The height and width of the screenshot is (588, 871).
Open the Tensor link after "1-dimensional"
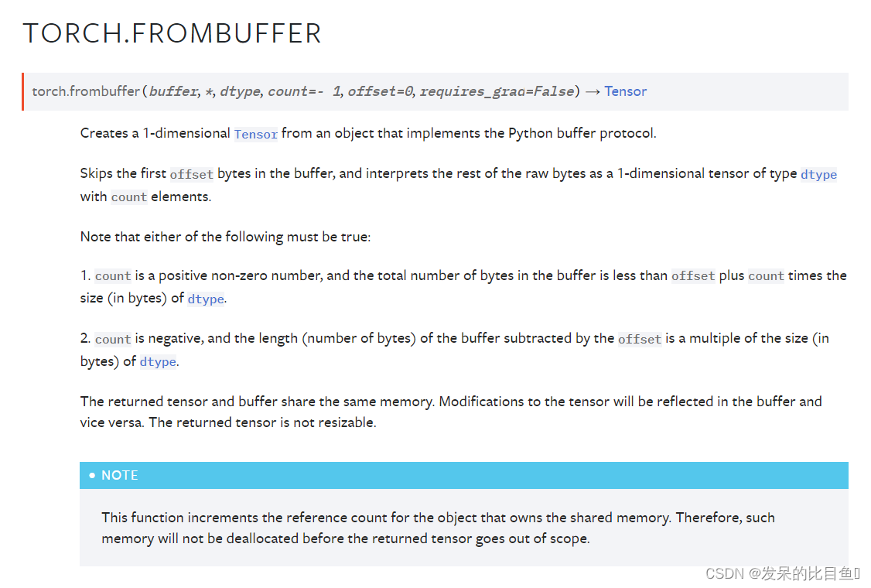(255, 134)
